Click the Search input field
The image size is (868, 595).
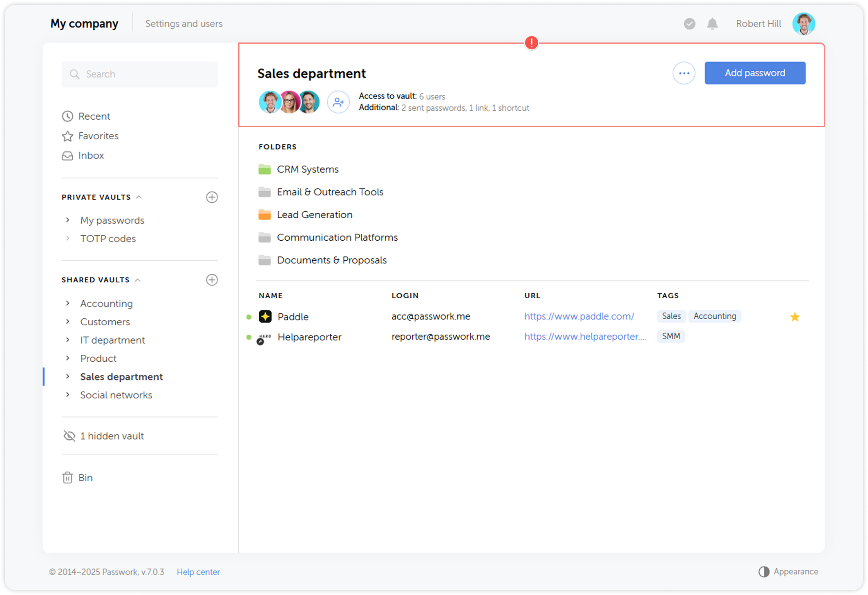pos(140,74)
